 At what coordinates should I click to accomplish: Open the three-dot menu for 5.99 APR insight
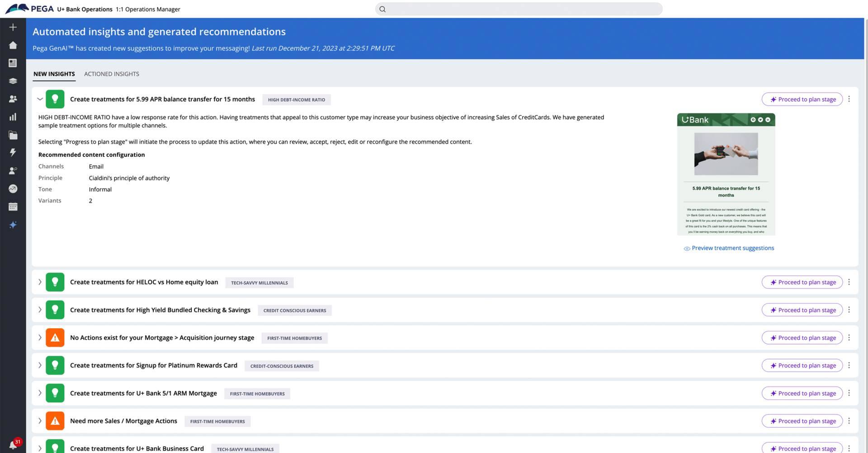849,99
